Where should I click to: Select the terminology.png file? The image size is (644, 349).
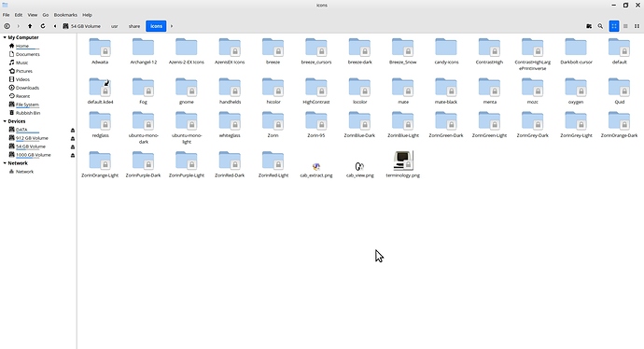tap(403, 164)
